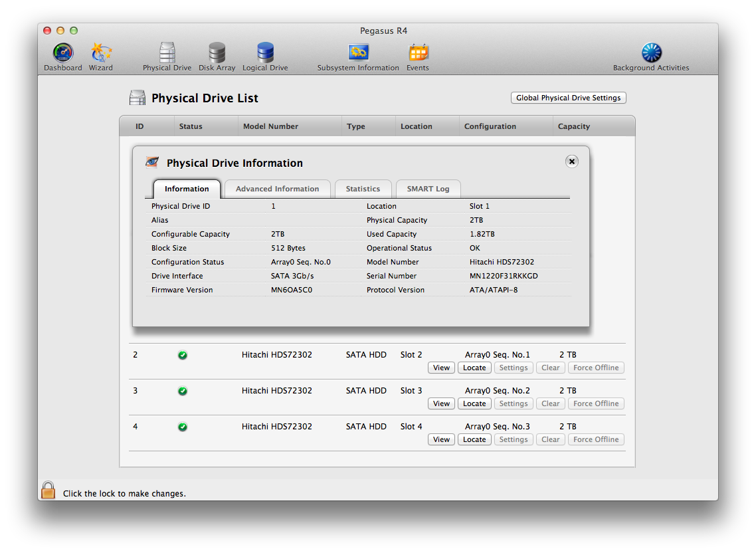Close the Physical Drive Information panel
This screenshot has height=553, width=756.
(572, 162)
